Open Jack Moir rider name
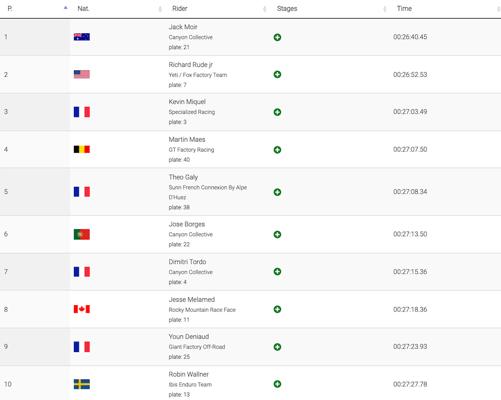501x400 pixels. click(x=183, y=27)
